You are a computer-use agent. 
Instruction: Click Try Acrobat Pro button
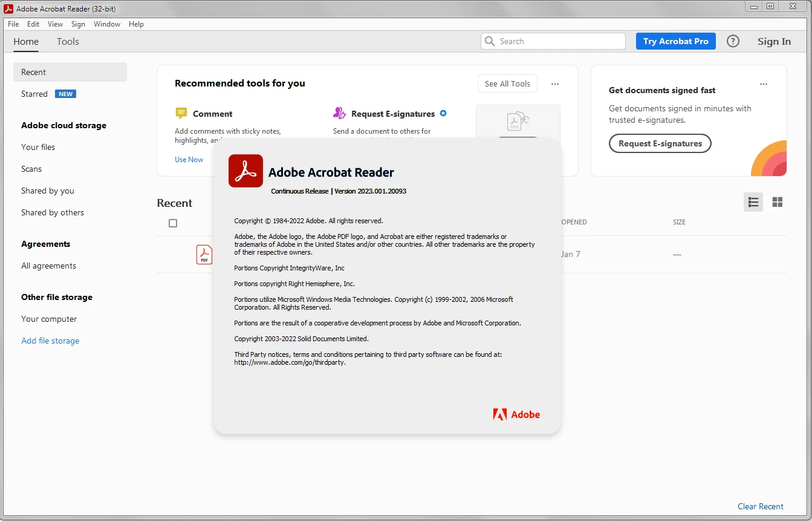pyautogui.click(x=676, y=41)
